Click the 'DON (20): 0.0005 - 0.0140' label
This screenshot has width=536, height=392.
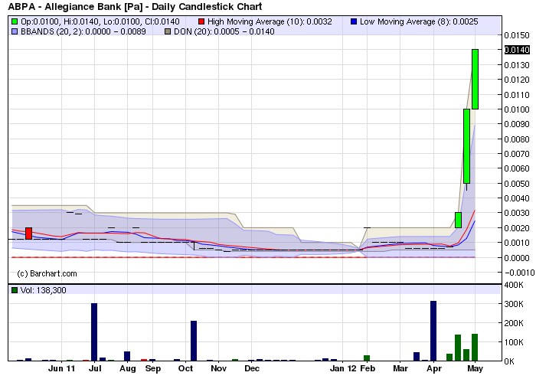[224, 32]
